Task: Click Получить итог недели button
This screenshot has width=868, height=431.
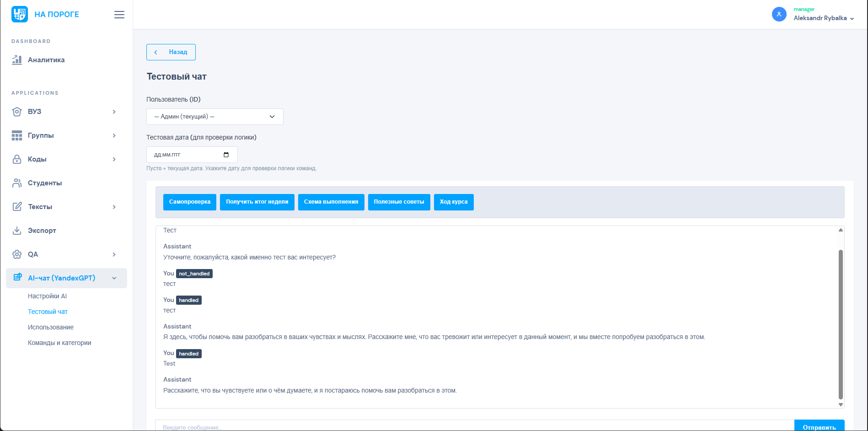Action: click(257, 202)
